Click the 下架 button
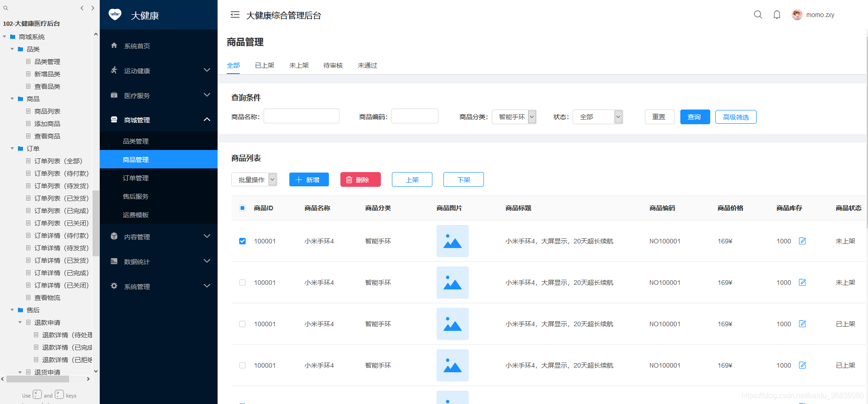 (x=464, y=179)
